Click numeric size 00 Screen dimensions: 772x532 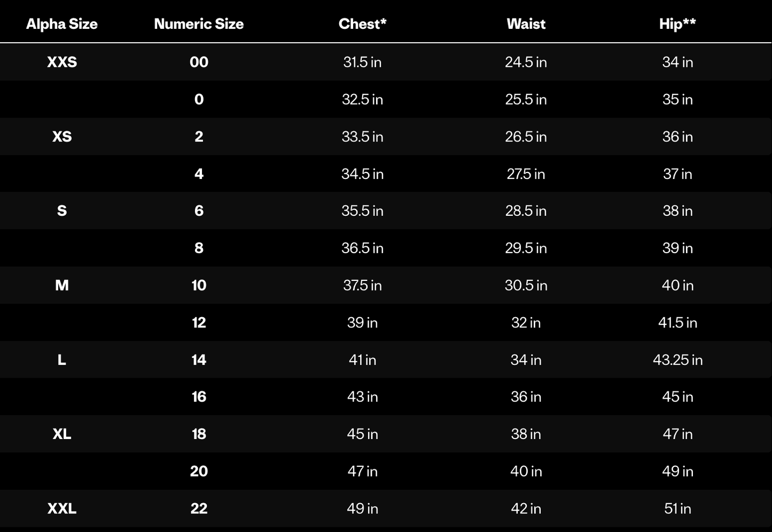coord(199,62)
